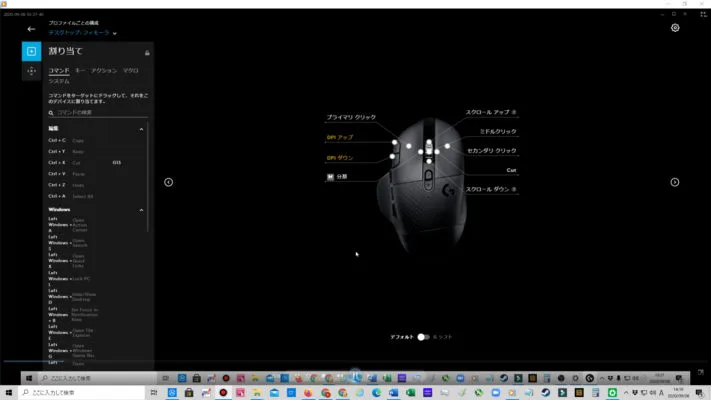Open Microsoft Edge from the lower taskbar

point(376,393)
